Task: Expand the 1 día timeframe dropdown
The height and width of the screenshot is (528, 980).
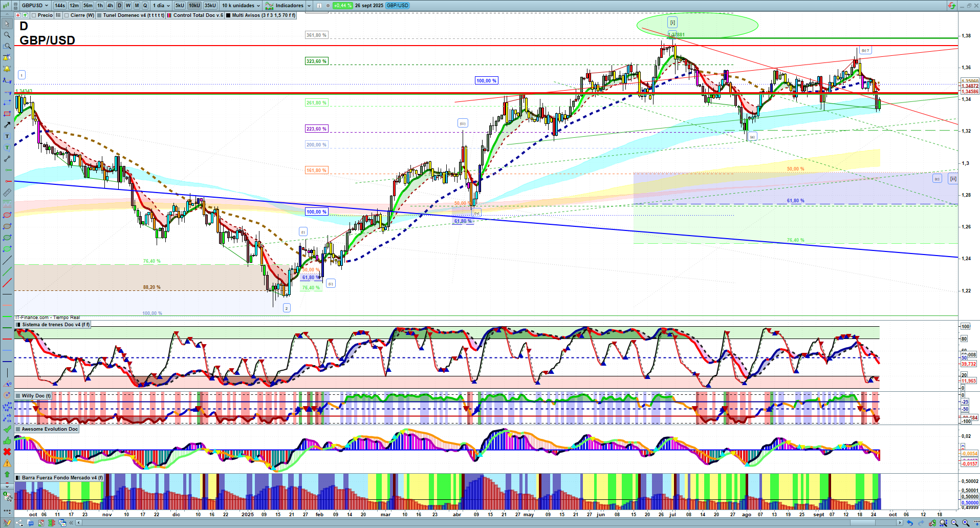Action: pos(161,6)
